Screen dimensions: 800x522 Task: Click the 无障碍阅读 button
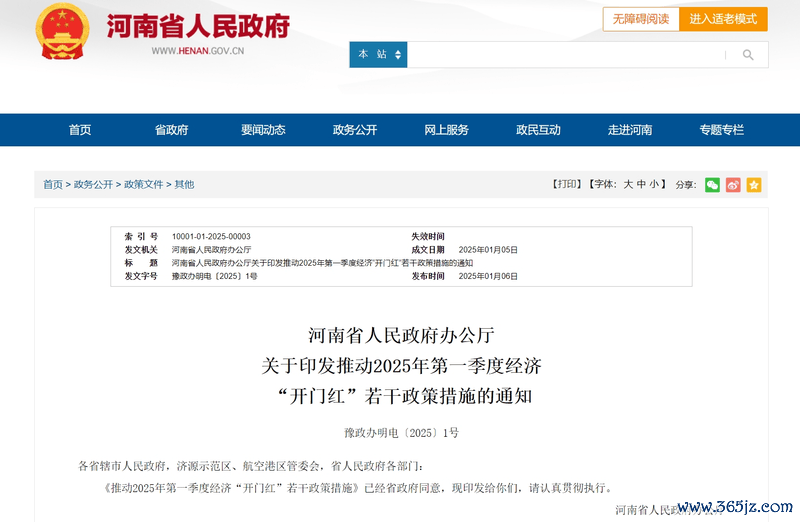pyautogui.click(x=641, y=19)
